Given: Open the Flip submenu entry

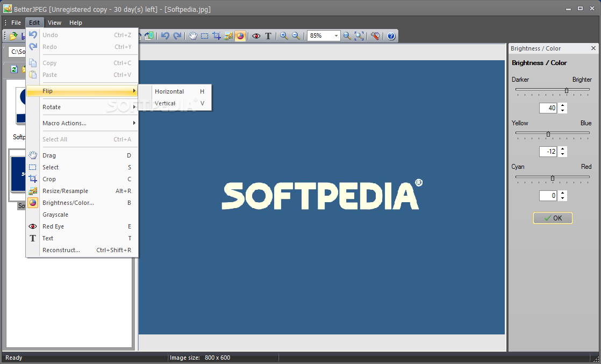Looking at the screenshot, I should 82,91.
